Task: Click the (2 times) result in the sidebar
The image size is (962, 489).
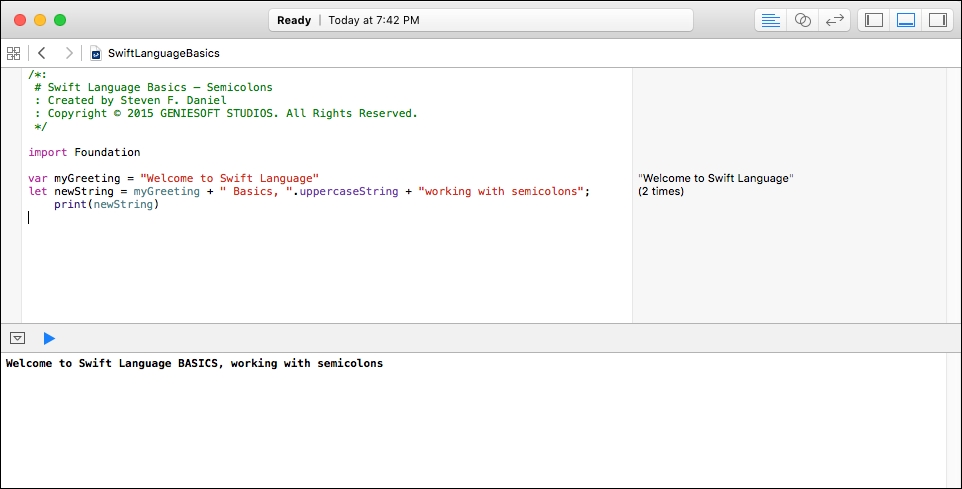Action: 661,191
